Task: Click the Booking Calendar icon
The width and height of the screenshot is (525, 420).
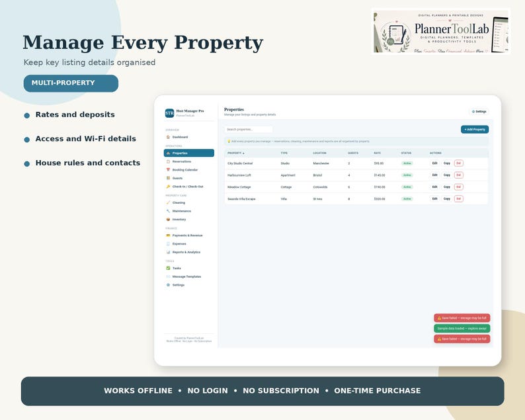Action: (168, 170)
